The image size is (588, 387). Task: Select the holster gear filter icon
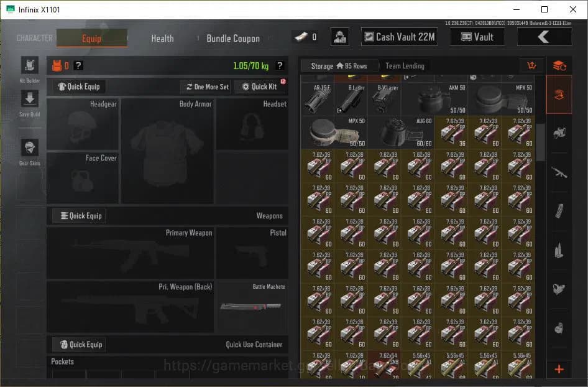[559, 289]
